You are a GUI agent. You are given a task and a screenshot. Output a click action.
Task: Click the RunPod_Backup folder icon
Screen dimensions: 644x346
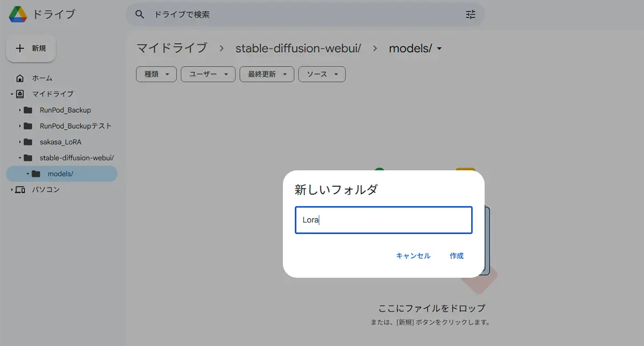click(28, 110)
